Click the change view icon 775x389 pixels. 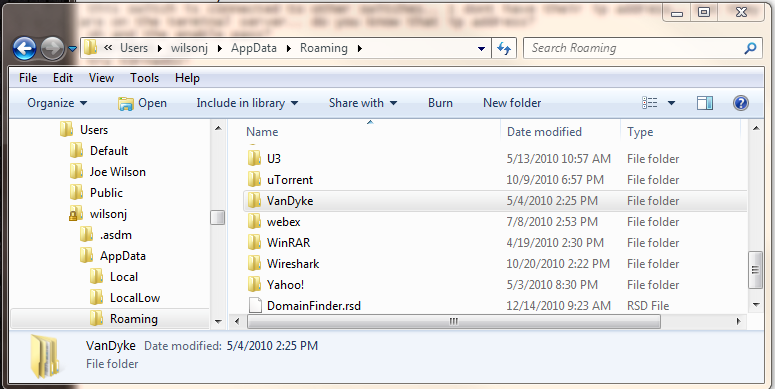click(x=649, y=103)
